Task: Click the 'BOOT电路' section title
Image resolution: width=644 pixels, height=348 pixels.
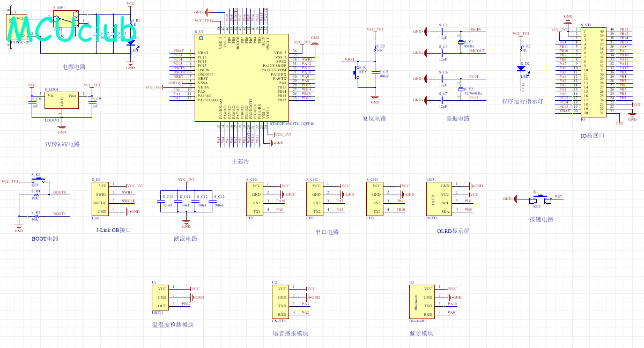Action: tap(45, 239)
